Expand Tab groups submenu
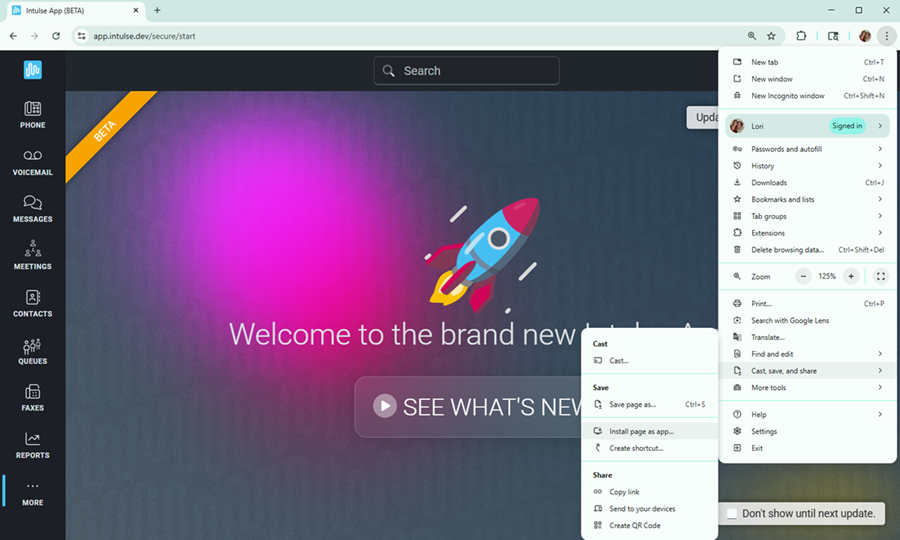This screenshot has height=540, width=900. tap(807, 216)
